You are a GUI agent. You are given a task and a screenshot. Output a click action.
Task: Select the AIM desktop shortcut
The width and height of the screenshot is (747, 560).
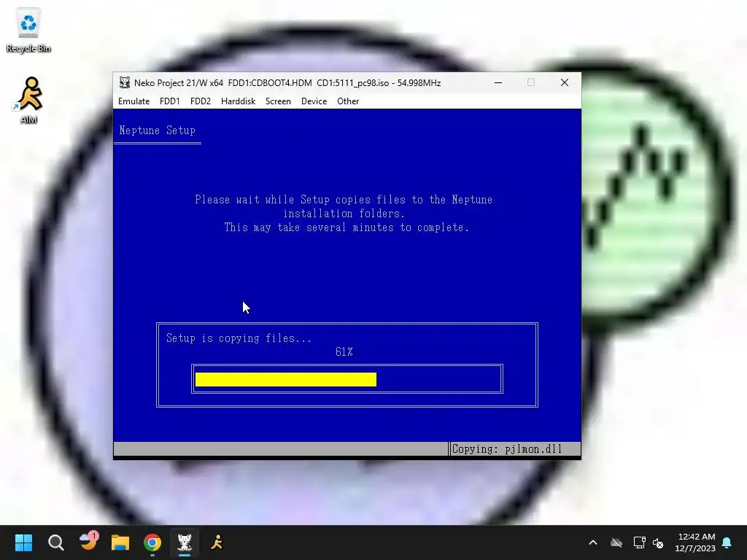click(x=28, y=101)
